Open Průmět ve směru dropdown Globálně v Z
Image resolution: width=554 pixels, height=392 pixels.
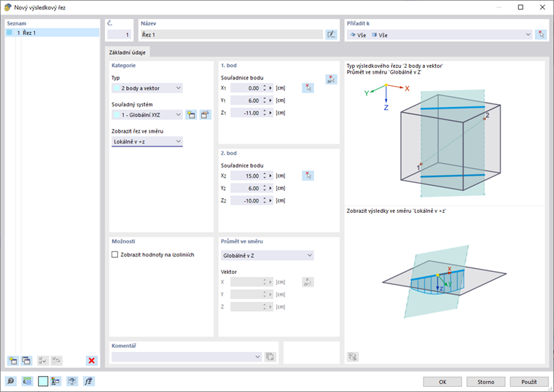click(x=267, y=255)
